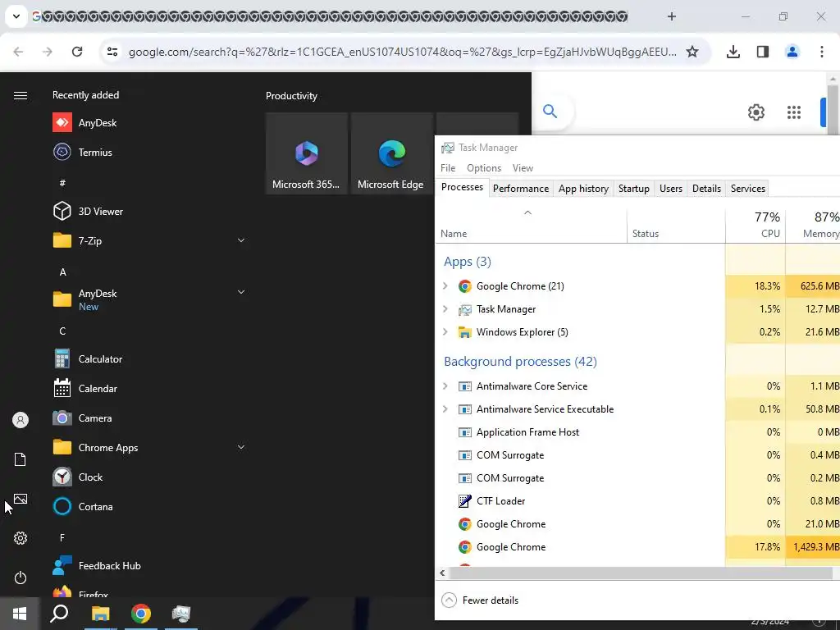
Task: Open Chrome downloads
Action: pyautogui.click(x=733, y=52)
